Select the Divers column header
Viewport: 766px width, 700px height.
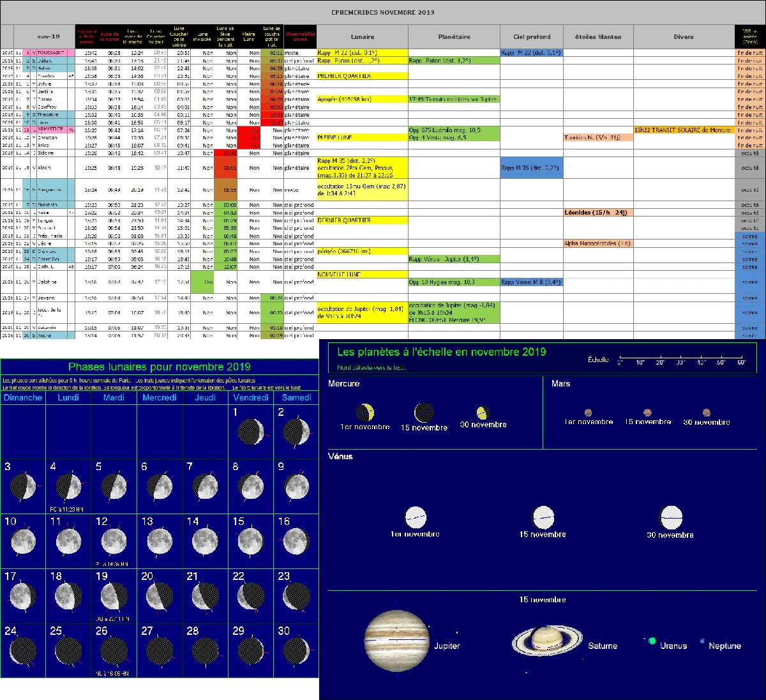684,37
